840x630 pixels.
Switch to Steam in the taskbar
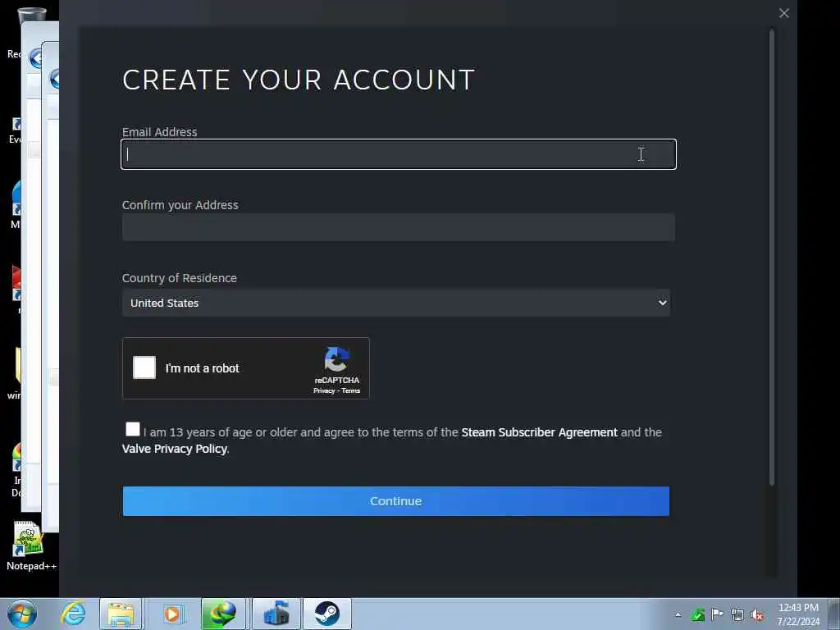coord(326,614)
